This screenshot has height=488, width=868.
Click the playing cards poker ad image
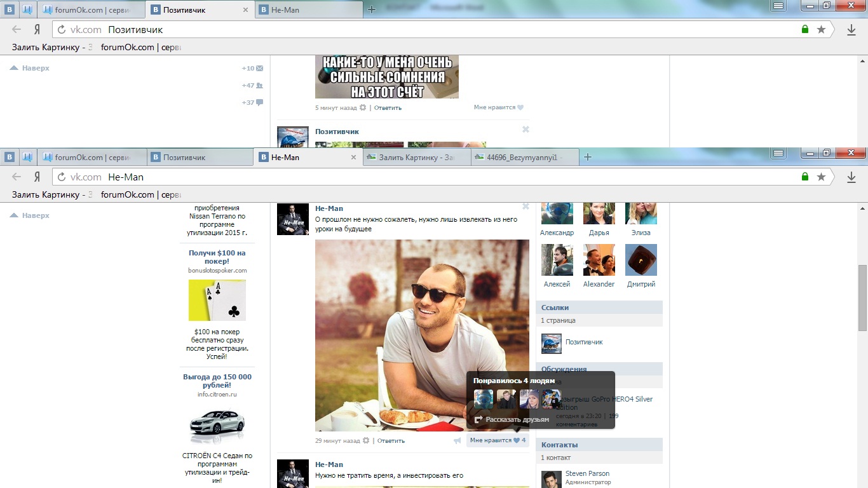tap(217, 301)
